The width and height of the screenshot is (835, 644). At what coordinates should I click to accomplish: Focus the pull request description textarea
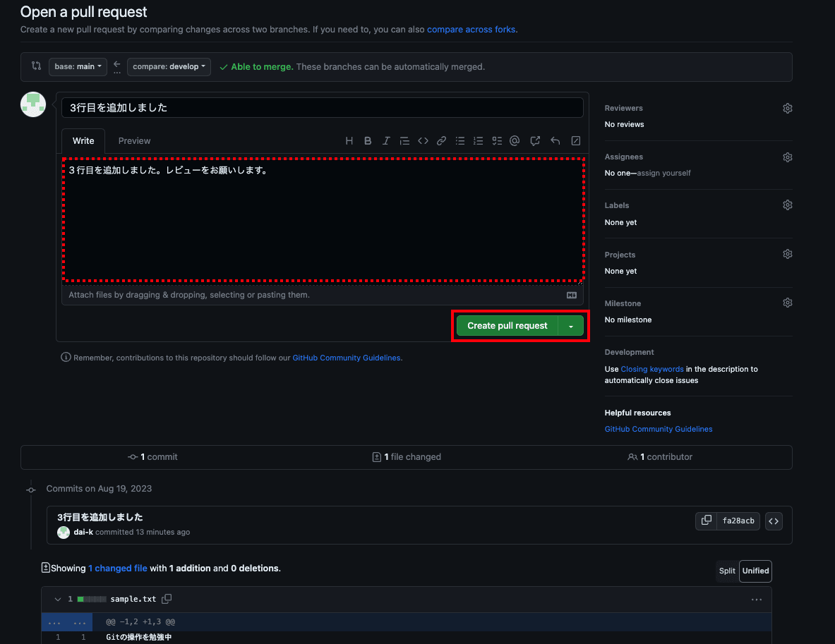(x=323, y=219)
